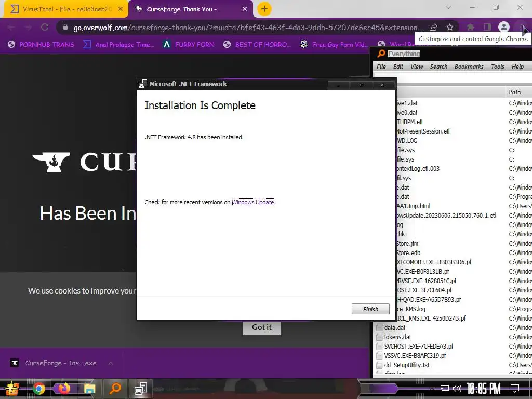Select the ...AA1.tmp.html row in Everything

pos(413,206)
